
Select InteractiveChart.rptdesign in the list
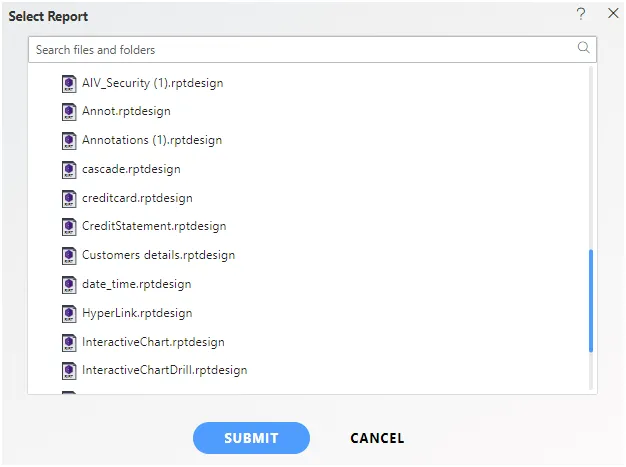coord(153,342)
